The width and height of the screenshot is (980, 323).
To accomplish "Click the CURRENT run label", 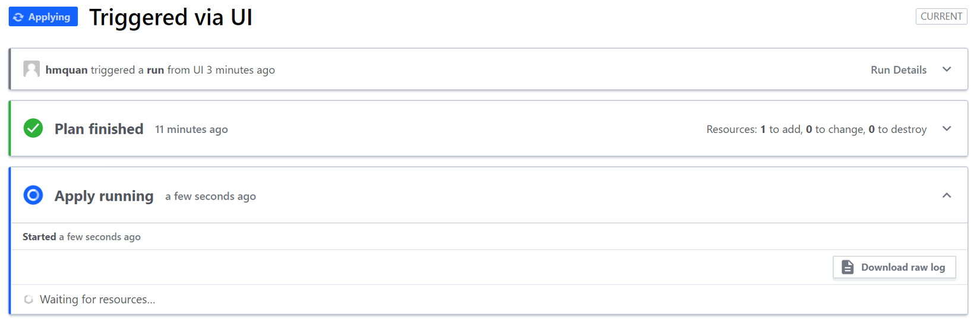I will 941,17.
